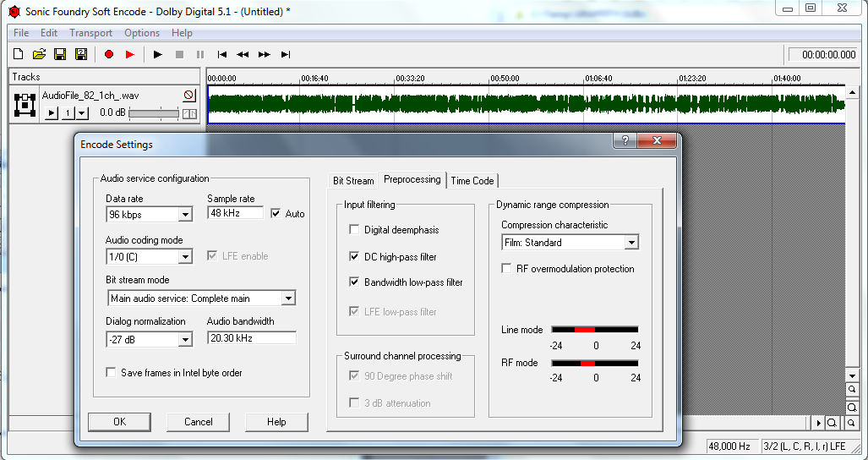
Task: Open the track channel dropdown arrow next to 1
Action: point(82,113)
